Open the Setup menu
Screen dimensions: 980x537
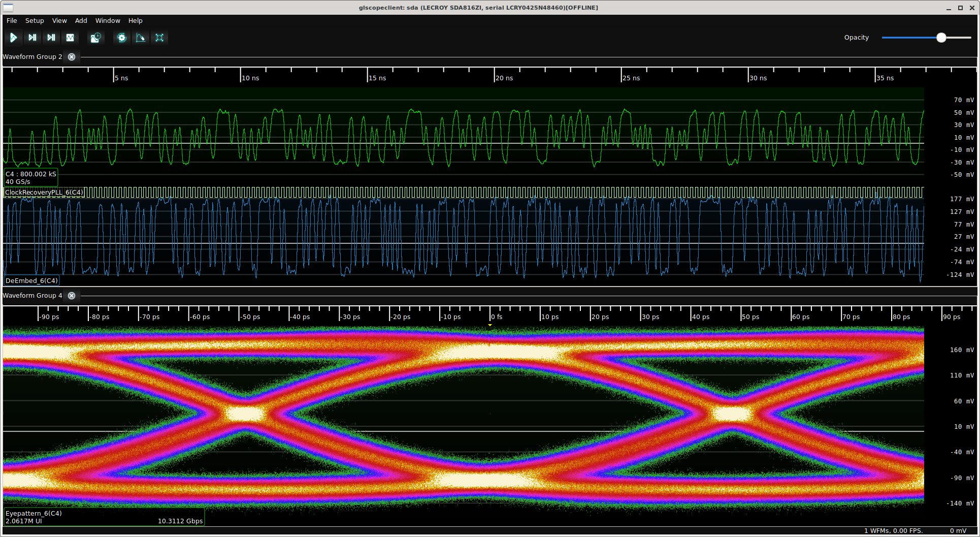pos(35,21)
